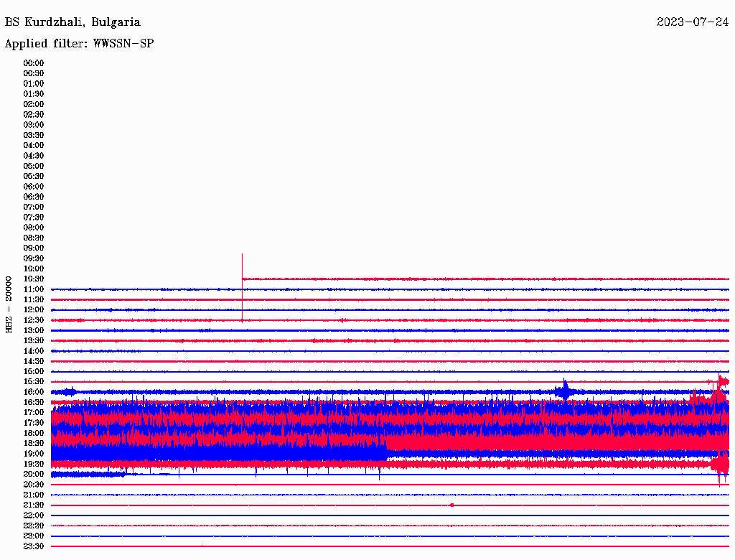The width and height of the screenshot is (735, 560).
Task: Click the 08:00 time label
Action: tap(34, 228)
